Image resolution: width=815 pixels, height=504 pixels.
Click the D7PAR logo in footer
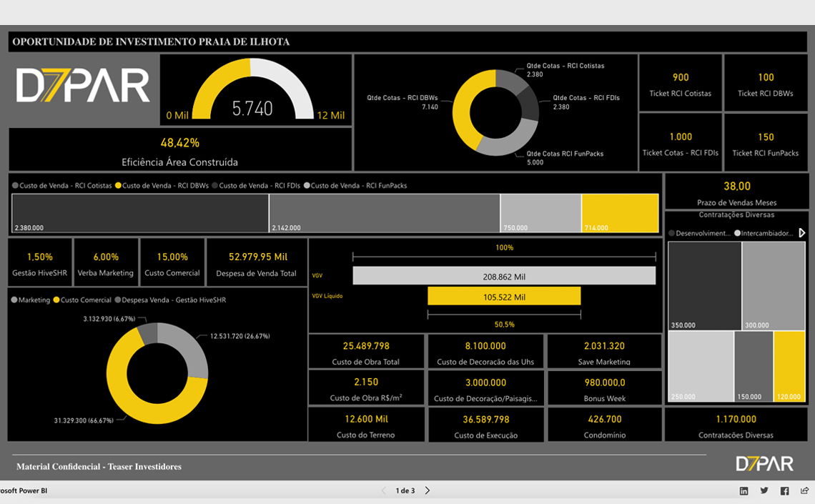coord(764,464)
